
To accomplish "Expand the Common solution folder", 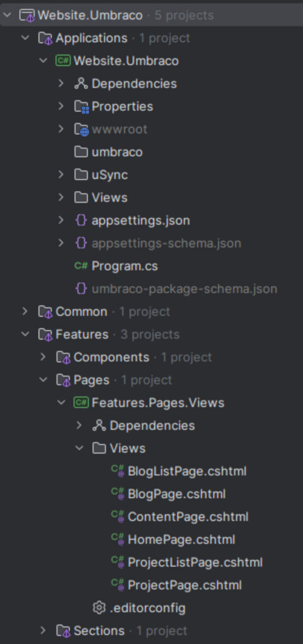I will [x=25, y=312].
